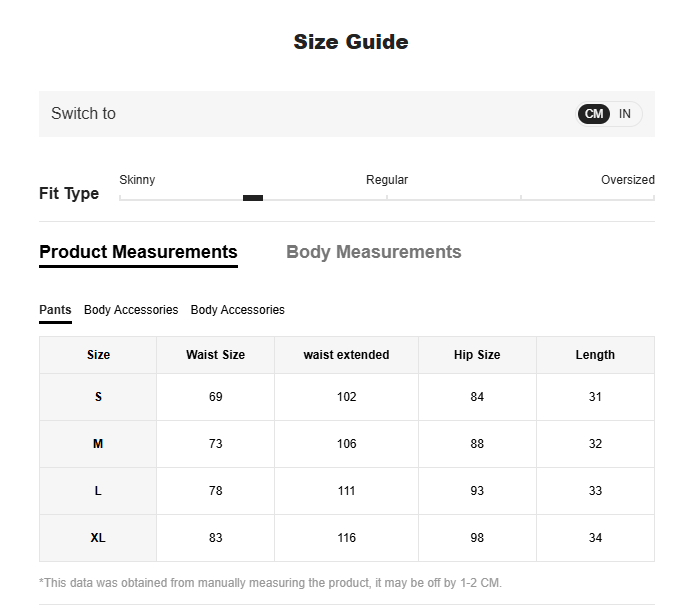The width and height of the screenshot is (686, 611).
Task: Switch to the Body Measurements tab
Action: [x=373, y=252]
